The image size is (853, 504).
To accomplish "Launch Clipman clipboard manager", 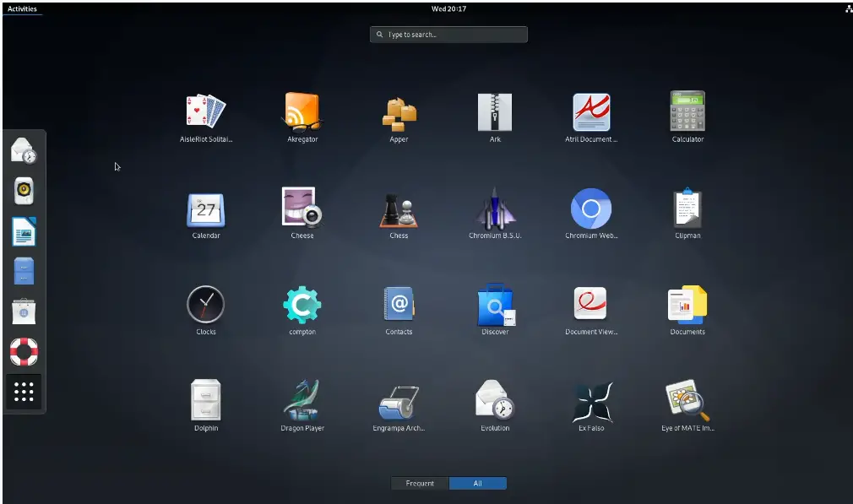I will point(687,208).
